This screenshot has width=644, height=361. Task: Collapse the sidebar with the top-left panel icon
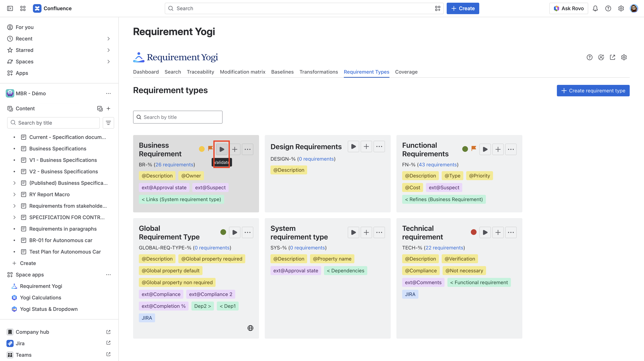pos(10,9)
